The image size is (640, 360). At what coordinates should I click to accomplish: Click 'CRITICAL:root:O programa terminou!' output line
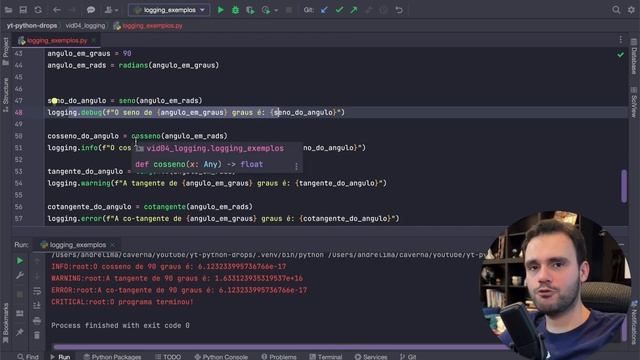tap(122, 302)
